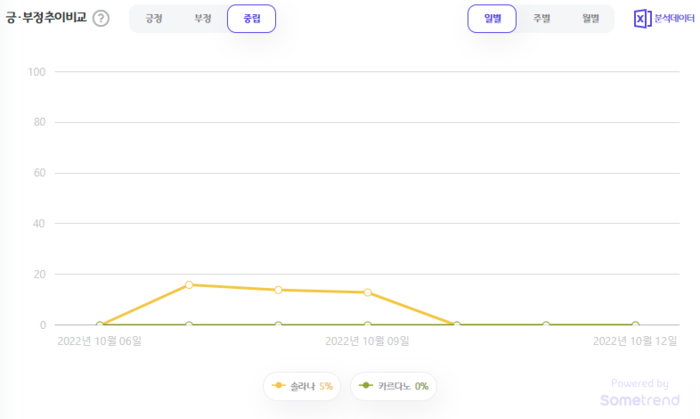Click the yellow data point on October 9
The height and width of the screenshot is (419, 700).
[367, 293]
